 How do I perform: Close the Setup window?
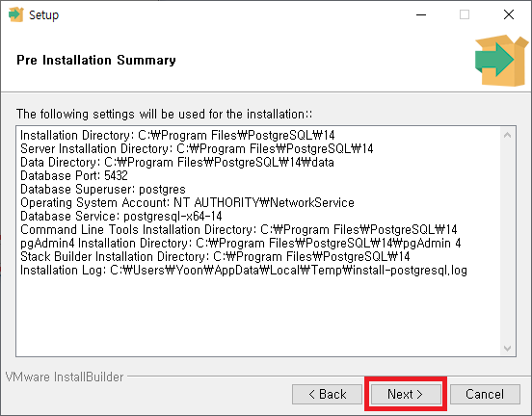(509, 14)
